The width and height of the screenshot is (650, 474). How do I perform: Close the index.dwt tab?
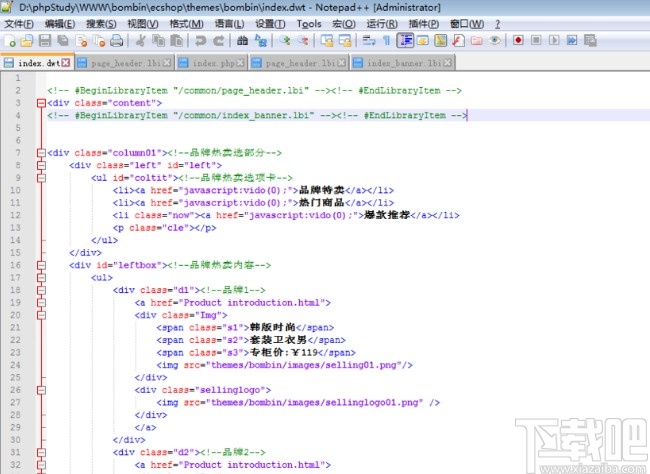[x=65, y=63]
